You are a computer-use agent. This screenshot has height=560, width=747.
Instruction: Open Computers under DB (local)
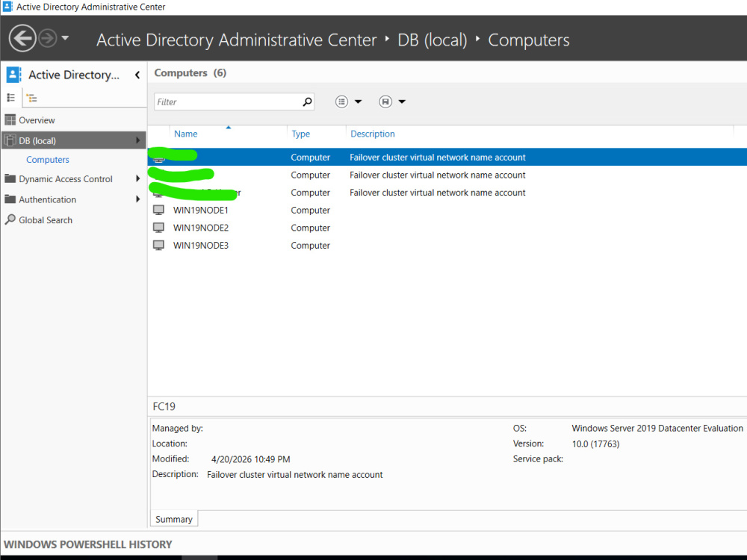[x=48, y=160]
